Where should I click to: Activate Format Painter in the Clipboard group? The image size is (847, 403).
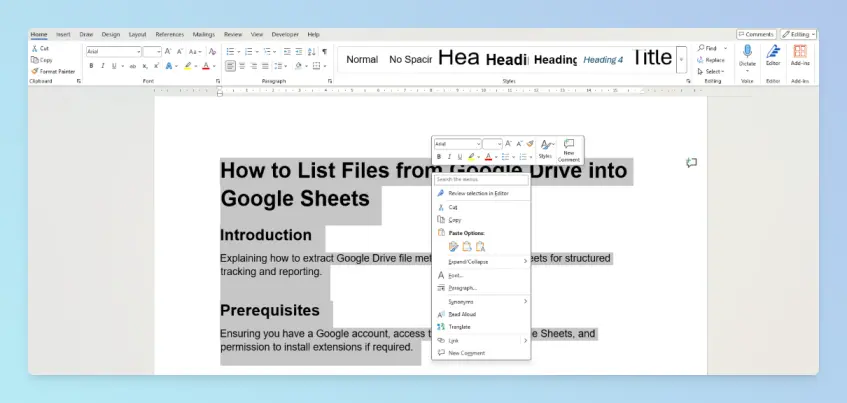point(53,71)
